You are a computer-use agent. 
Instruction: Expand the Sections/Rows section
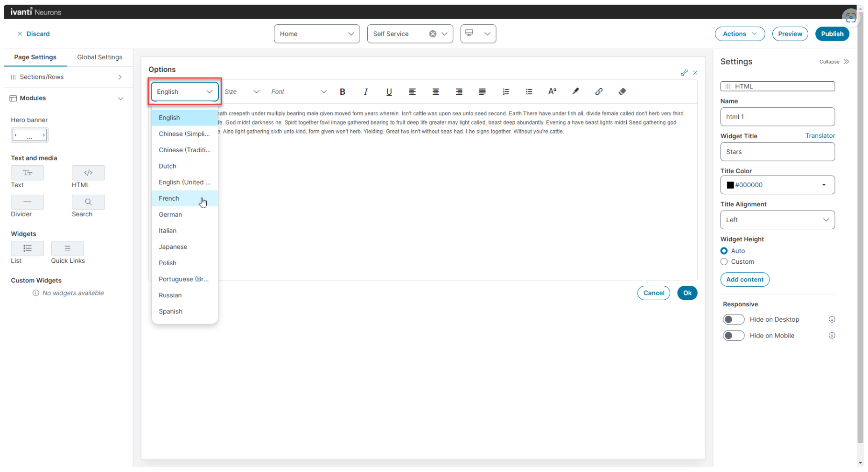click(68, 77)
